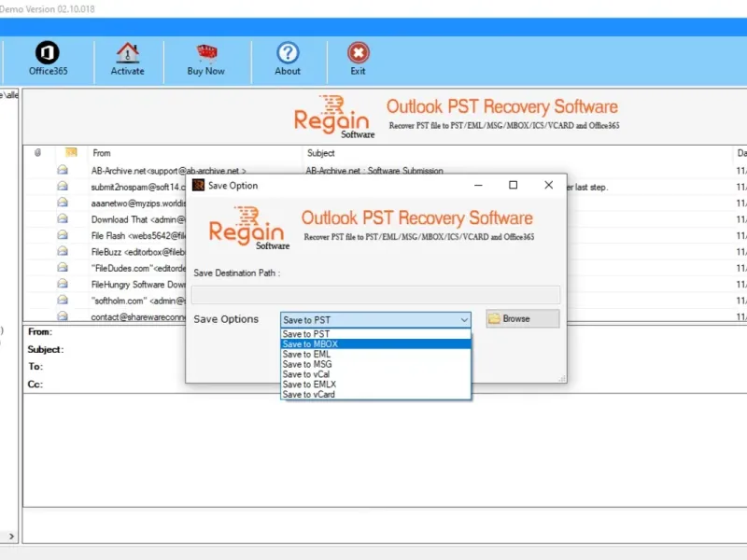Select envelope icon of aaanetwo email
Viewport: 747px width, 560px height.
[x=63, y=203]
